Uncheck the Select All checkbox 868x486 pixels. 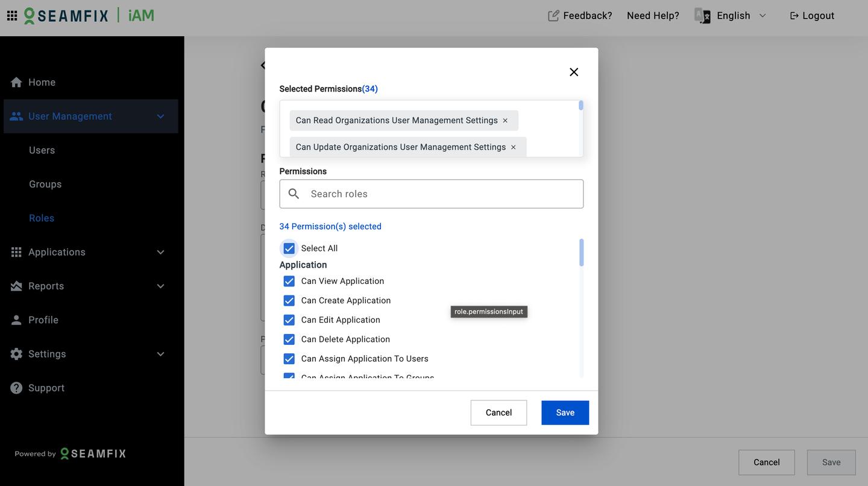click(289, 248)
